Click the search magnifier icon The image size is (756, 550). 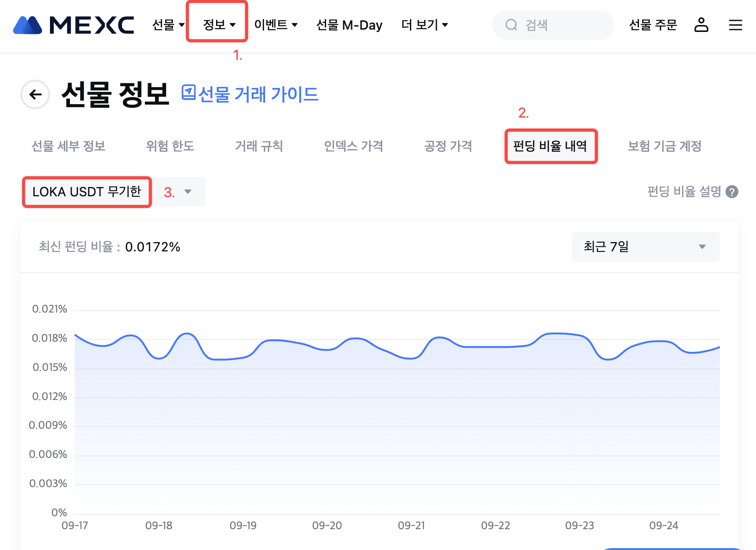(511, 25)
